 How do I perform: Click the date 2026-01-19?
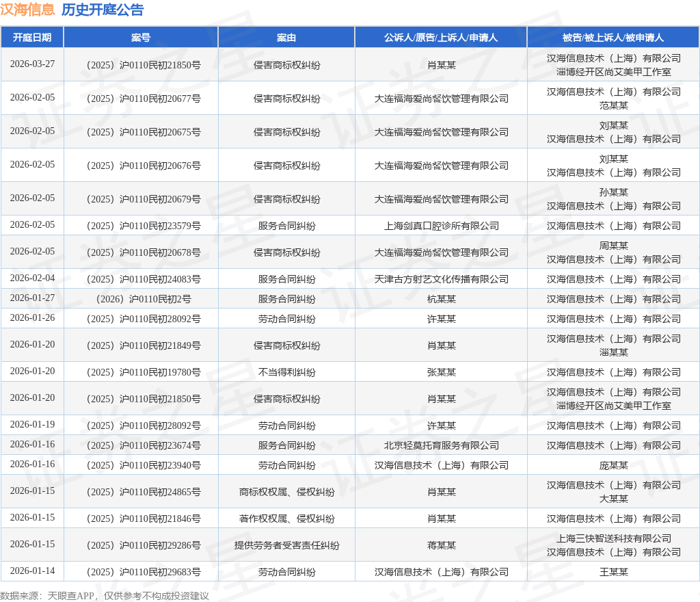tap(33, 424)
